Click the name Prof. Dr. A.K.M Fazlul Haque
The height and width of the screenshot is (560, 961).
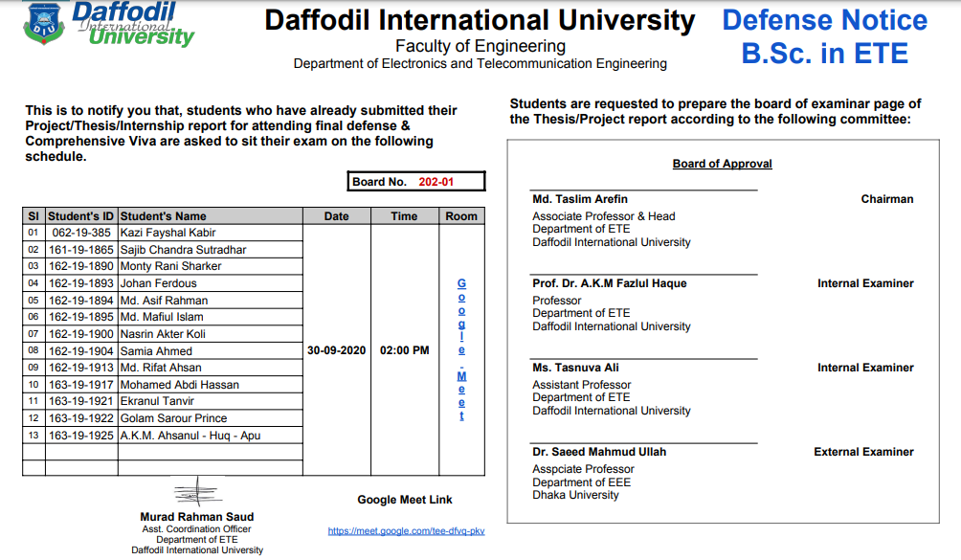coord(609,283)
